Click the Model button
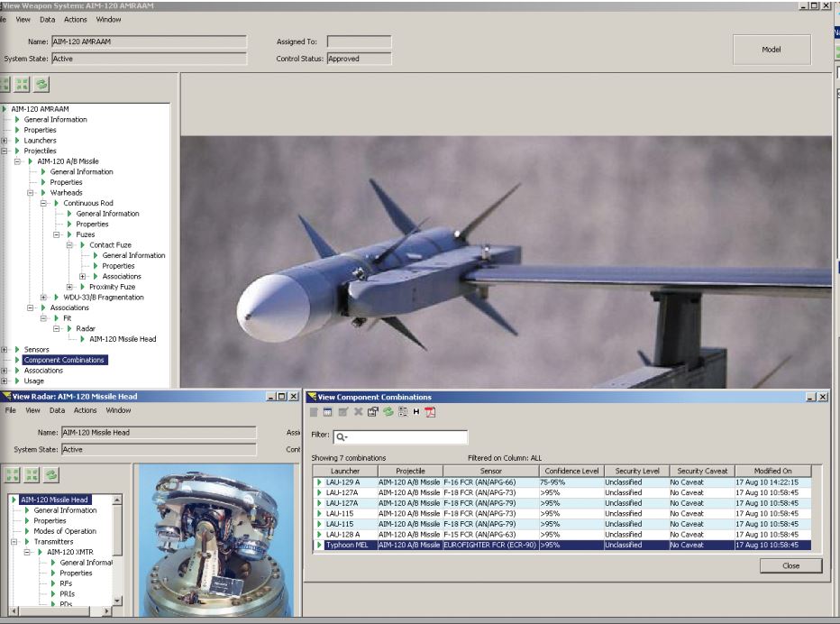Image resolution: width=840 pixels, height=624 pixels. [771, 50]
